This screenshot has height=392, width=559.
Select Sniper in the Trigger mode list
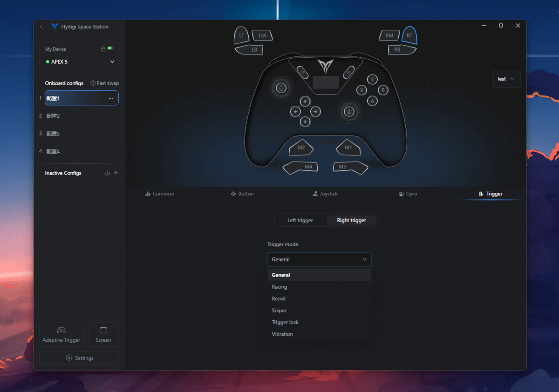(279, 310)
